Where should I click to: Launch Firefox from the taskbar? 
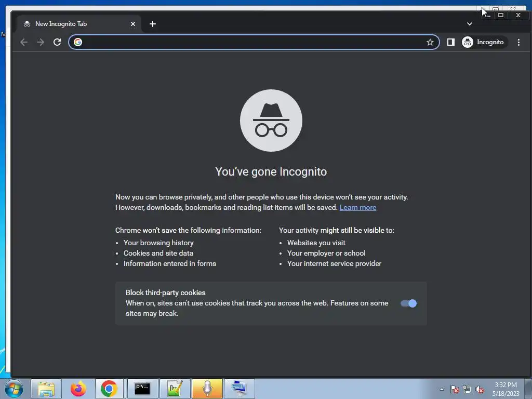[x=78, y=389]
